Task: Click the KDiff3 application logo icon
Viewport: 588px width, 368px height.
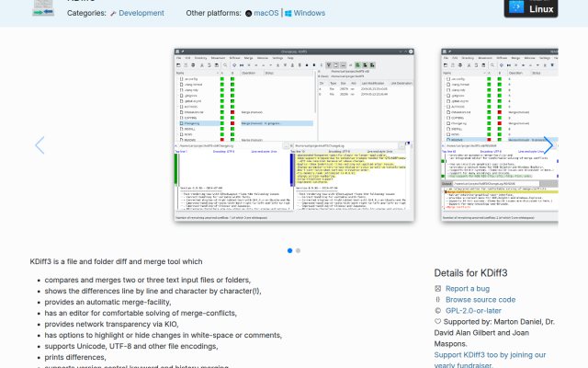Action: [43, 8]
